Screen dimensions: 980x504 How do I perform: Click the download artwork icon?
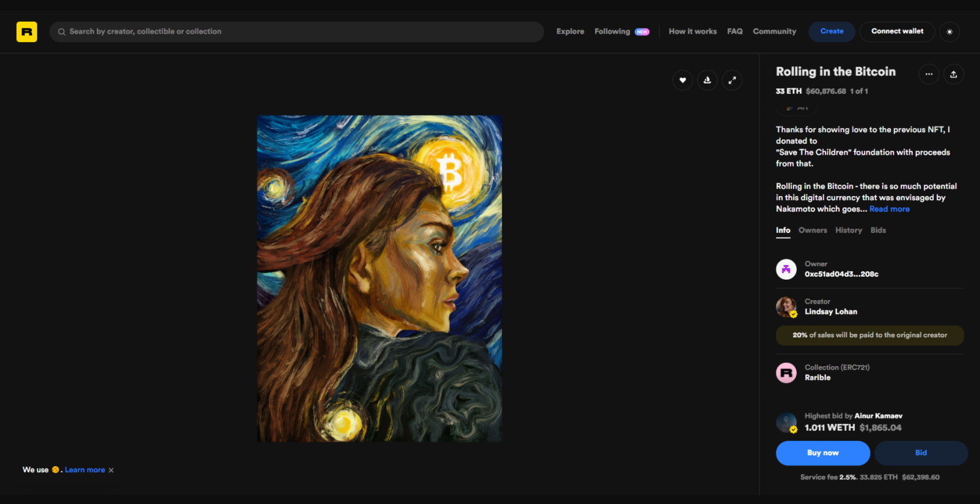pos(707,80)
